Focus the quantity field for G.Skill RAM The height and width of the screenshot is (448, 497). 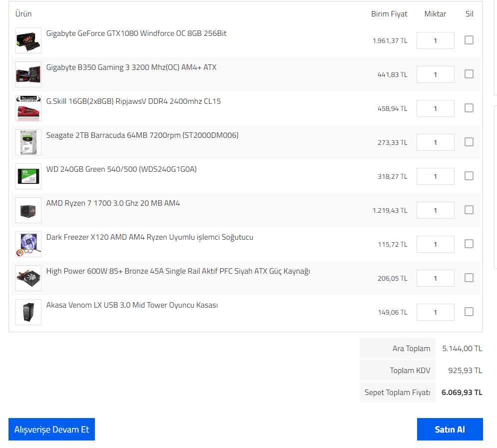pos(435,108)
